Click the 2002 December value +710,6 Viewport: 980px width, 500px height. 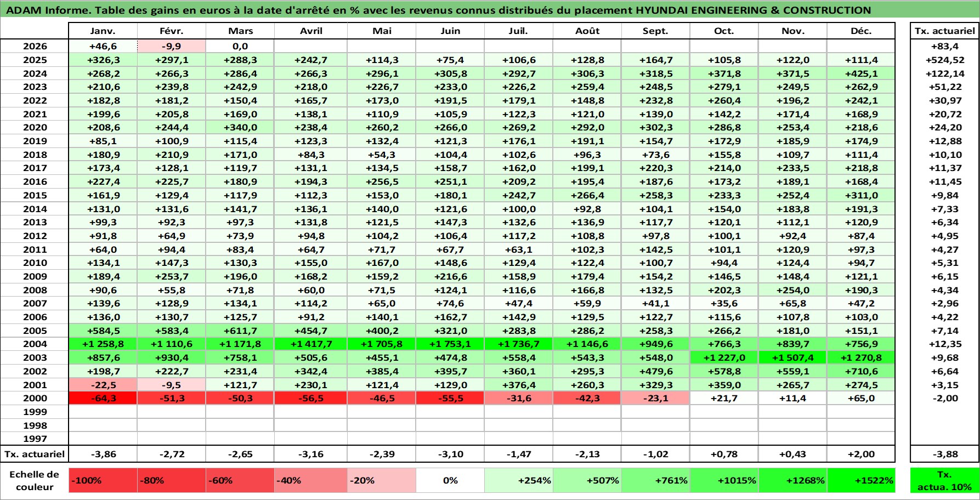861,372
